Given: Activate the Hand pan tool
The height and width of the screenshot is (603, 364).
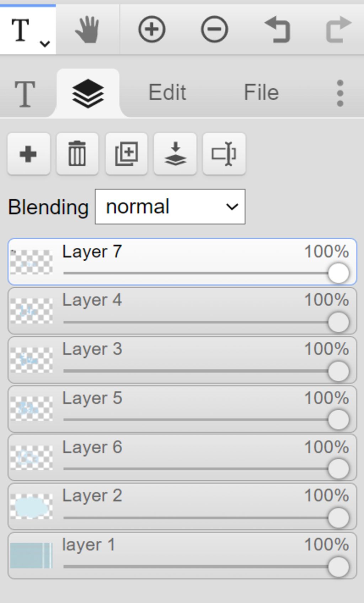Looking at the screenshot, I should 87,30.
